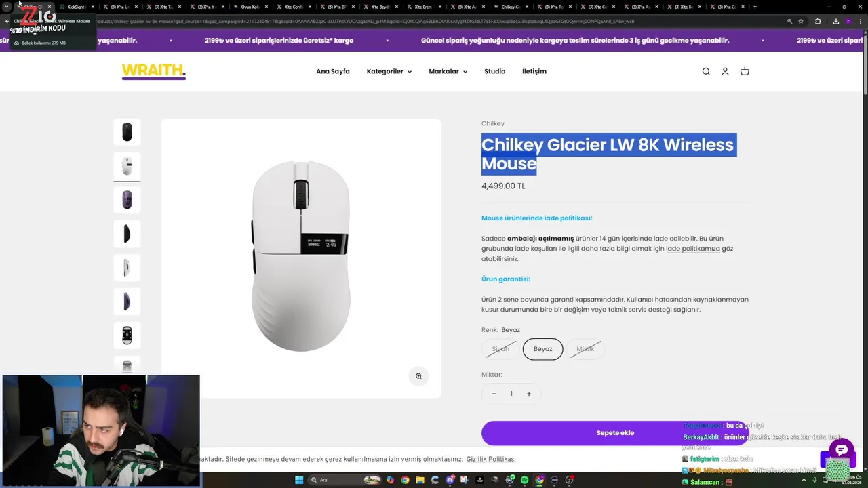Go to Ana Sayfa menu item

tap(333, 71)
